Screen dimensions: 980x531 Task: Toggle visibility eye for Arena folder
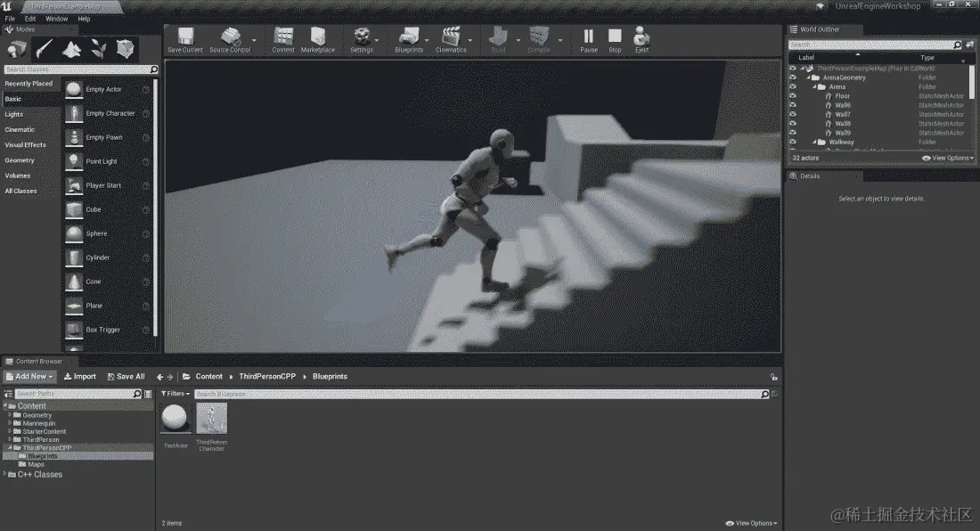click(x=793, y=86)
